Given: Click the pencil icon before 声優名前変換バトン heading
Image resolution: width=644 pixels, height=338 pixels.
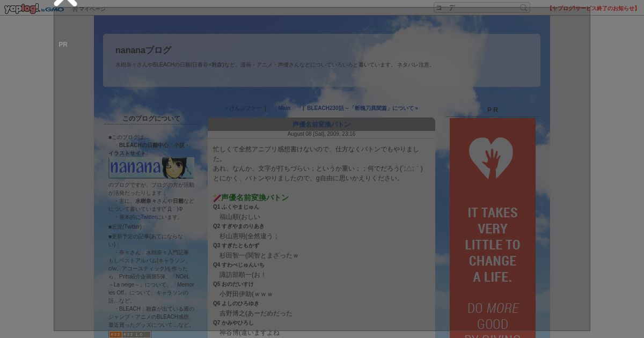Looking at the screenshot, I should click(x=217, y=197).
